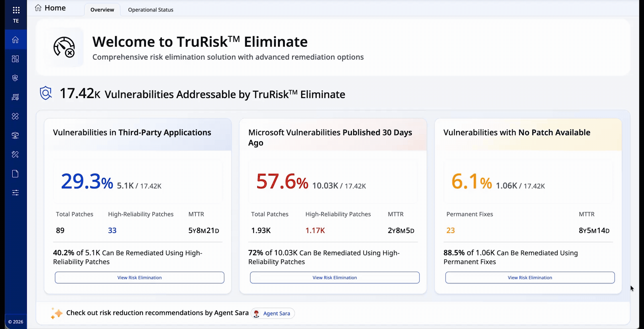View Risk Elimination for Third-Party Applications

(140, 278)
